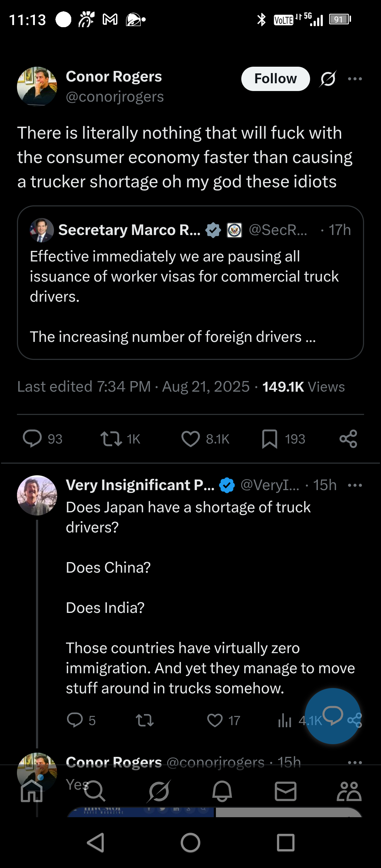Image resolution: width=381 pixels, height=868 pixels.
Task: Share the main tweet
Action: [348, 439]
